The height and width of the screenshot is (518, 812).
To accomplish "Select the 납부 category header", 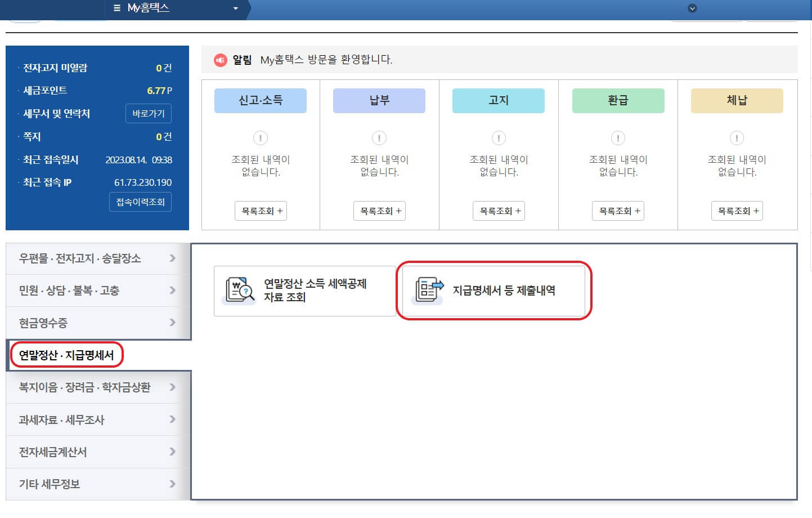I will [x=379, y=101].
